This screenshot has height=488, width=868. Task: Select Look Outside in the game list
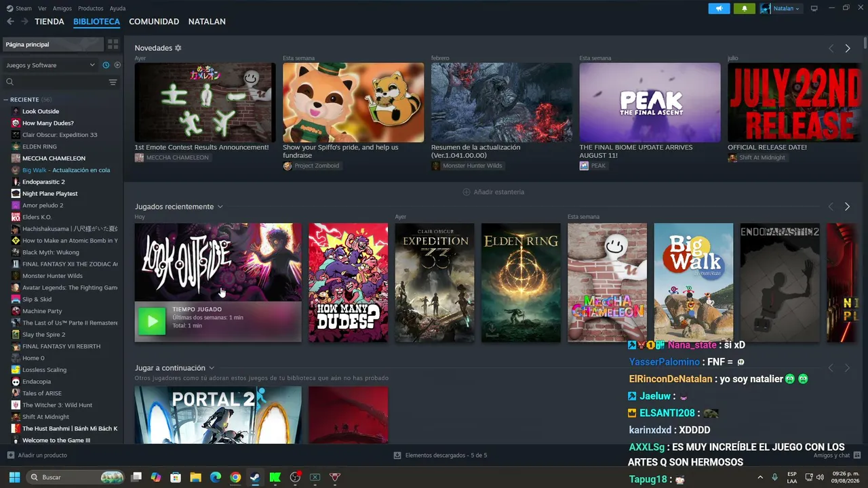pos(41,111)
